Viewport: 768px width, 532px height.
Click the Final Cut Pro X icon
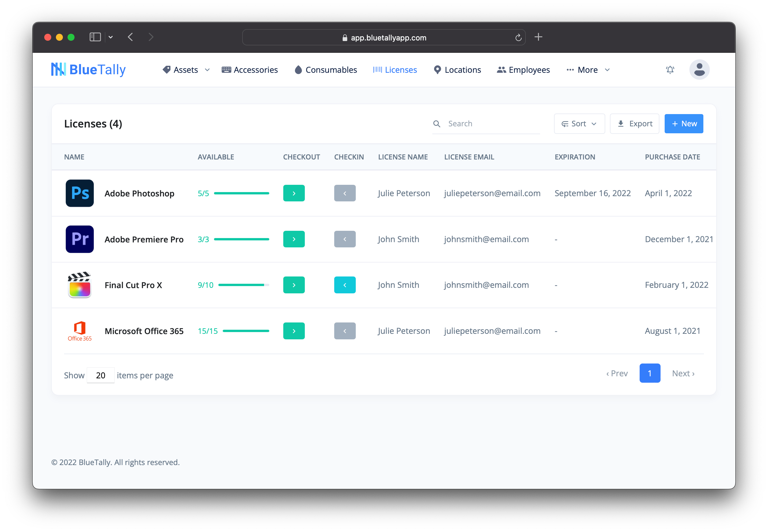[x=80, y=285]
